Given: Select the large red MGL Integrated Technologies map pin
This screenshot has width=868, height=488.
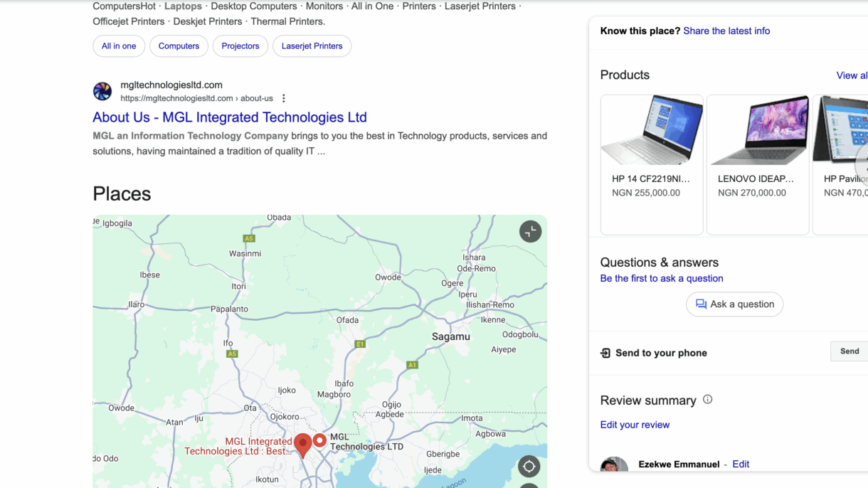Looking at the screenshot, I should [x=302, y=446].
